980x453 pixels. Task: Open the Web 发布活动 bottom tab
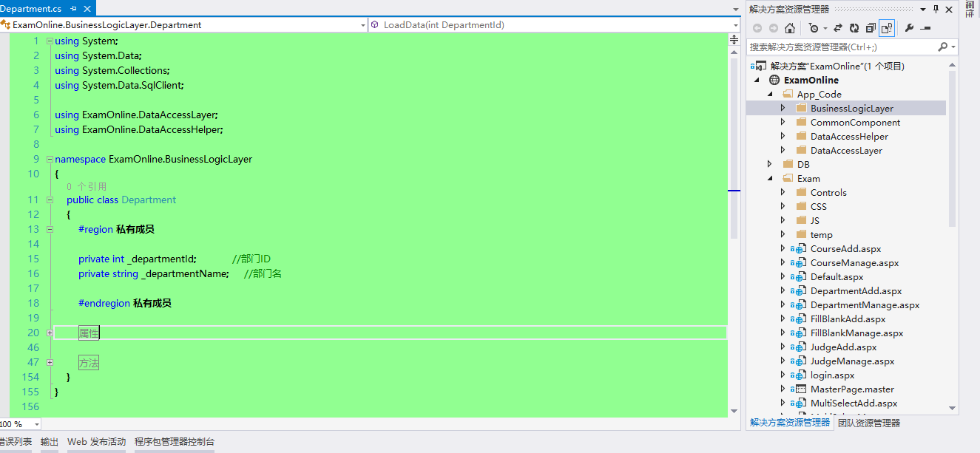coord(96,441)
